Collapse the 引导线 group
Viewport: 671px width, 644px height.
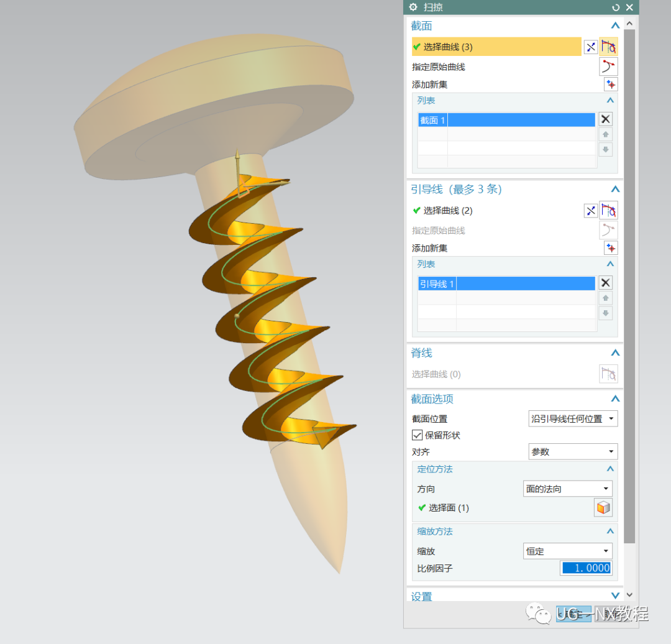(615, 189)
